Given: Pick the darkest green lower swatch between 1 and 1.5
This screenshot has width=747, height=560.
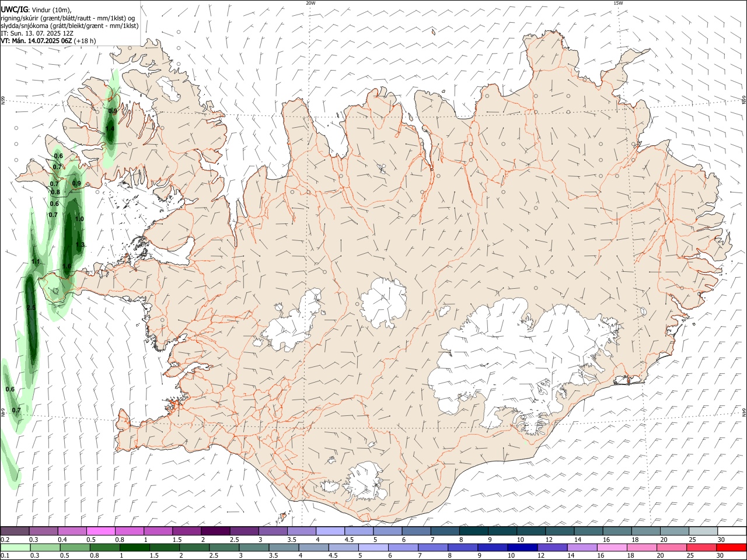Looking at the screenshot, I should coord(134,547).
